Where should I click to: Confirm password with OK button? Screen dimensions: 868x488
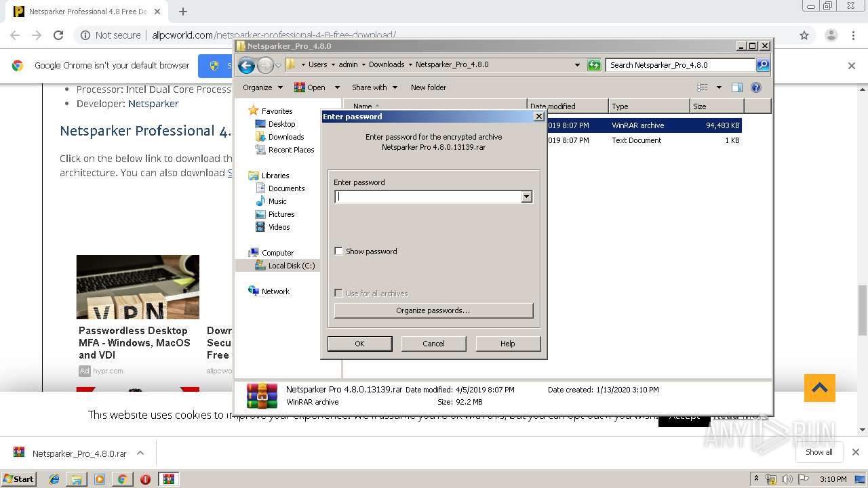click(x=359, y=344)
